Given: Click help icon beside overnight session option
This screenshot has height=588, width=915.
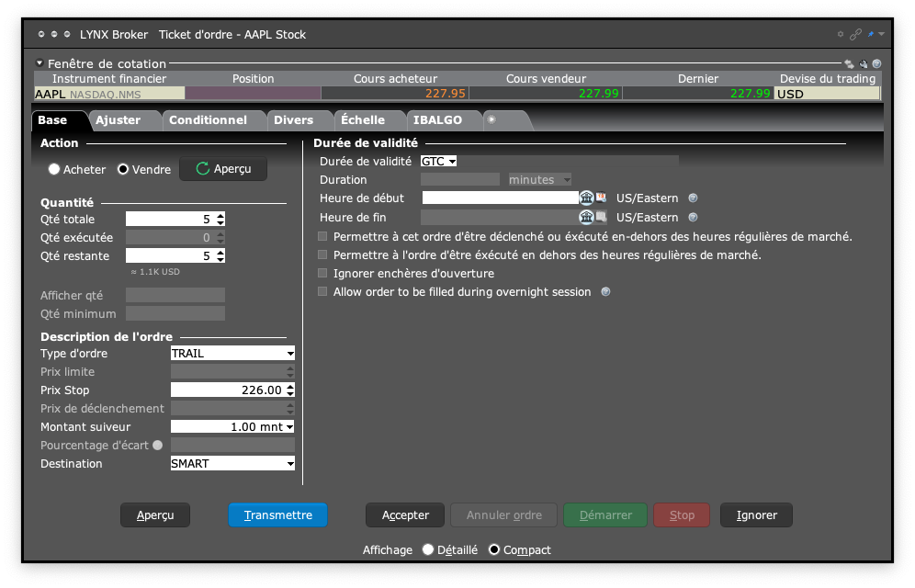Looking at the screenshot, I should [x=605, y=291].
